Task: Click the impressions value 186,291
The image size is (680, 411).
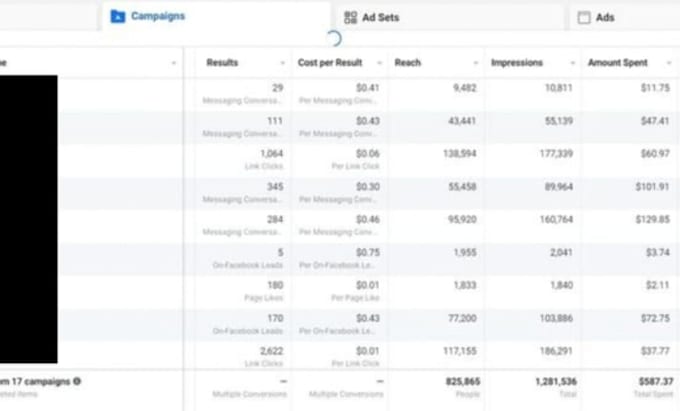Action: pyautogui.click(x=556, y=351)
